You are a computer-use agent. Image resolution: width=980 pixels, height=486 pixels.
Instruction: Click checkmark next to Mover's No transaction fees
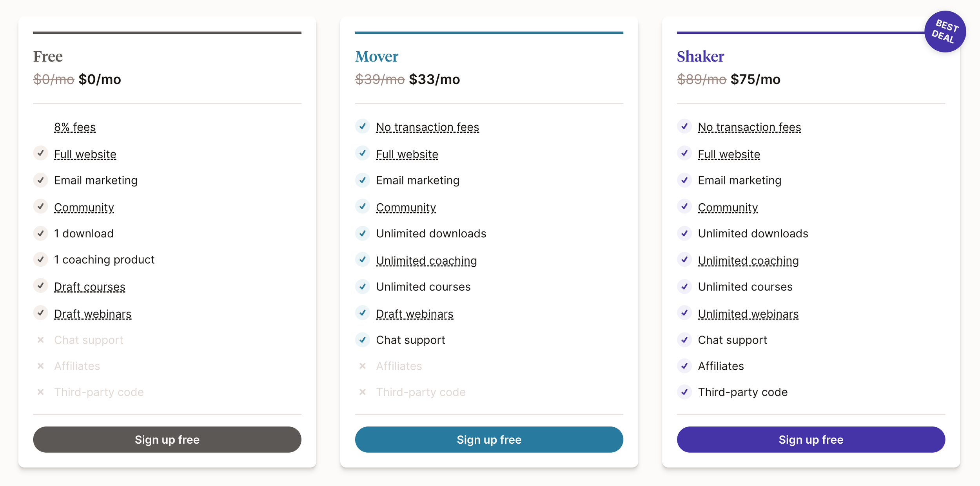pyautogui.click(x=363, y=126)
